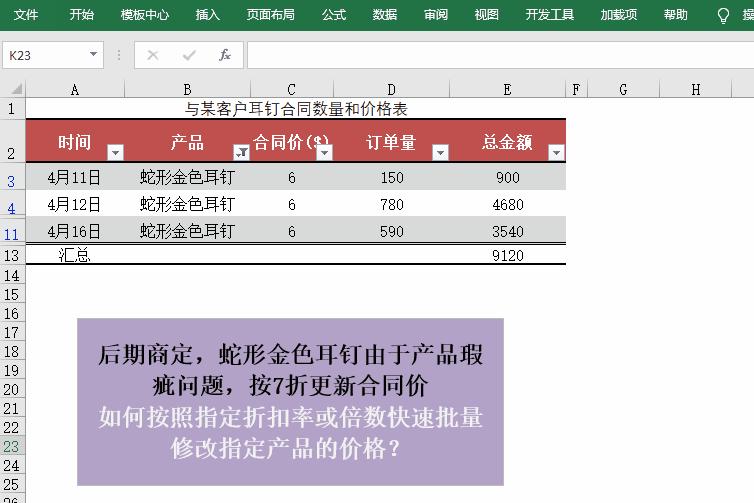Click the 总金额 header cell
Image resolution: width=754 pixels, height=503 pixels.
(x=507, y=141)
